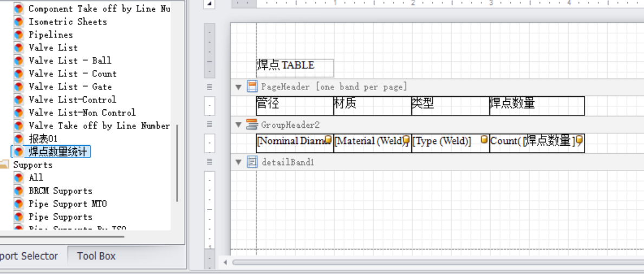This screenshot has width=644, height=274.
Task: Click the 报表01 report icon
Action: [x=18, y=139]
